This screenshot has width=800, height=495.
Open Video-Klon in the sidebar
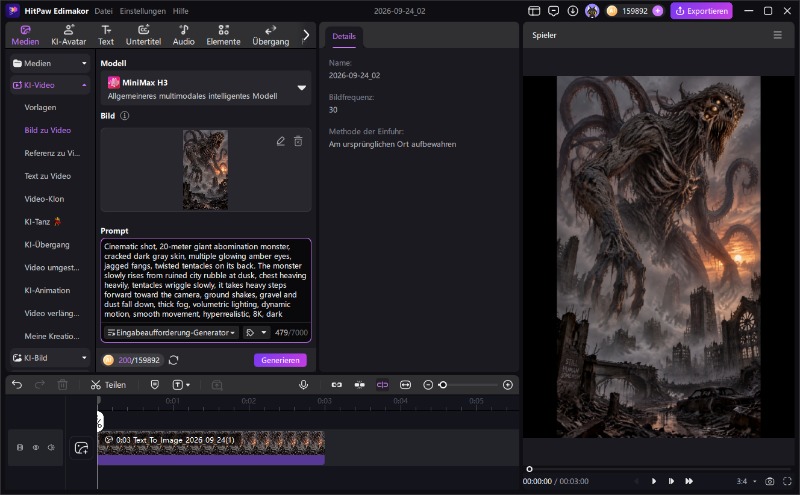pos(44,199)
